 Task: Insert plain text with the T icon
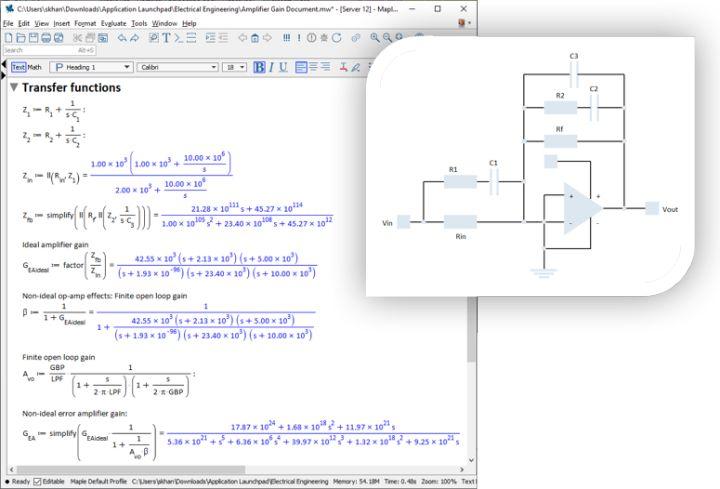pos(166,38)
